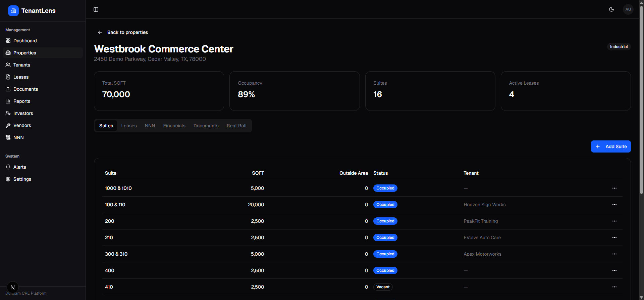
Task: Open Documents in the sidebar
Action: (x=25, y=89)
